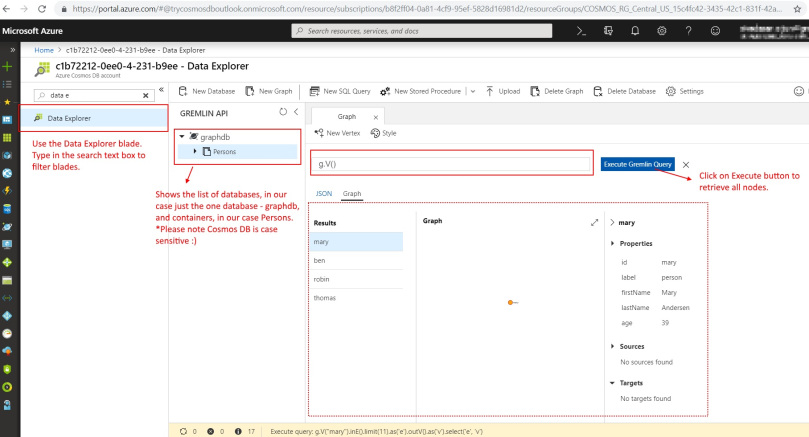Image resolution: width=809 pixels, height=437 pixels.
Task: Click Delete Graph toolbar button
Action: click(557, 91)
